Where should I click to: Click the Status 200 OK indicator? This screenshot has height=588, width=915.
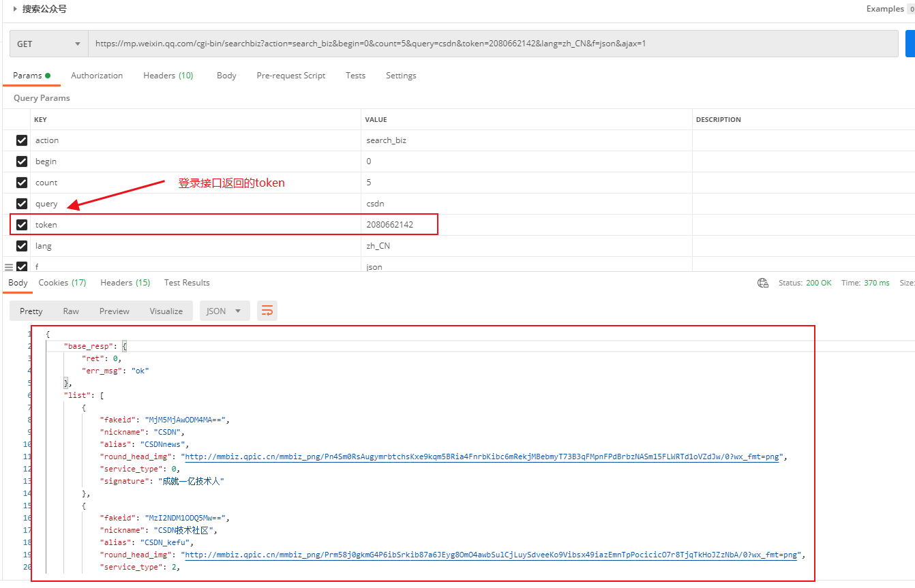click(x=805, y=283)
